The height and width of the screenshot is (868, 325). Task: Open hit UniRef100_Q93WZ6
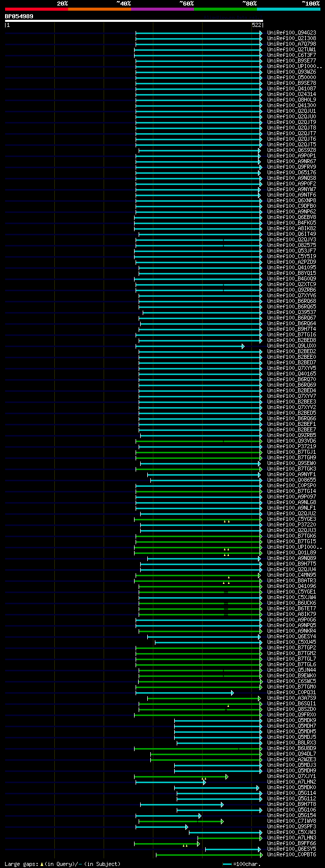point(291,72)
